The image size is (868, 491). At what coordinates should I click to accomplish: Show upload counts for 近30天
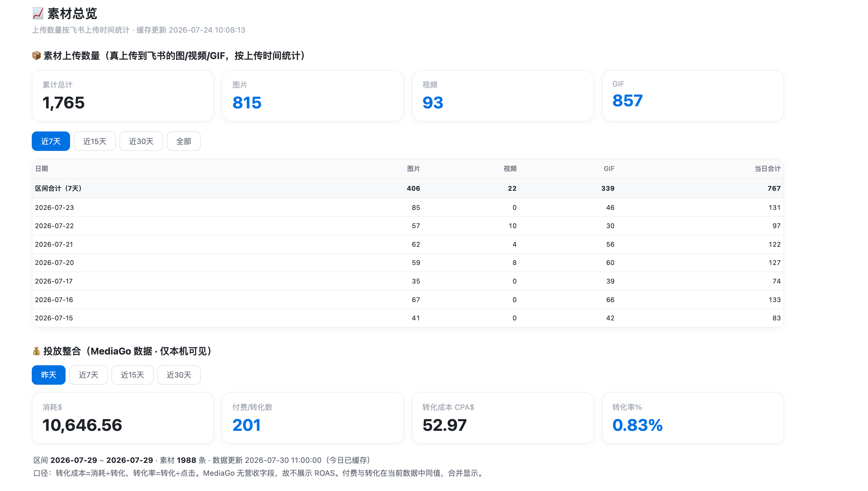141,141
